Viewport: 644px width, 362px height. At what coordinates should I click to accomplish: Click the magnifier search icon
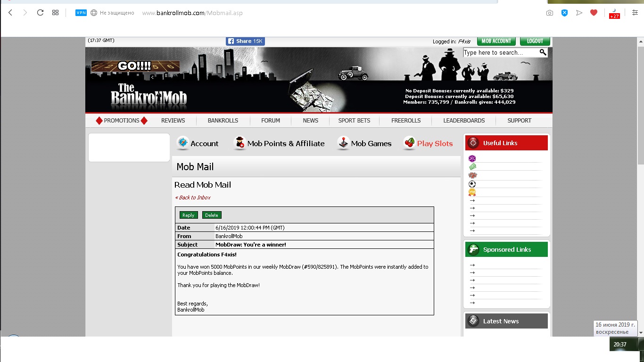[x=543, y=52]
